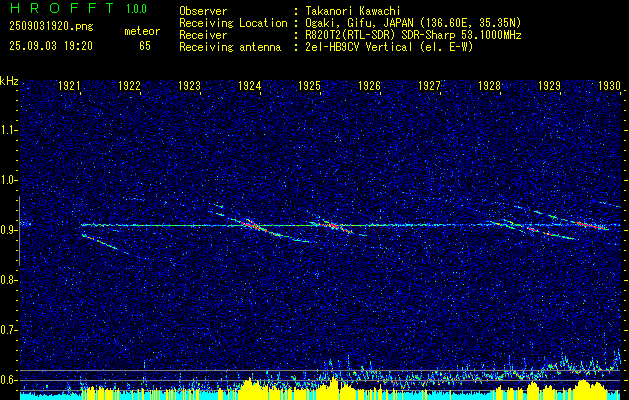The height and width of the screenshot is (400, 629).
Task: Click frequency axis label 0.7
Action: point(9,330)
